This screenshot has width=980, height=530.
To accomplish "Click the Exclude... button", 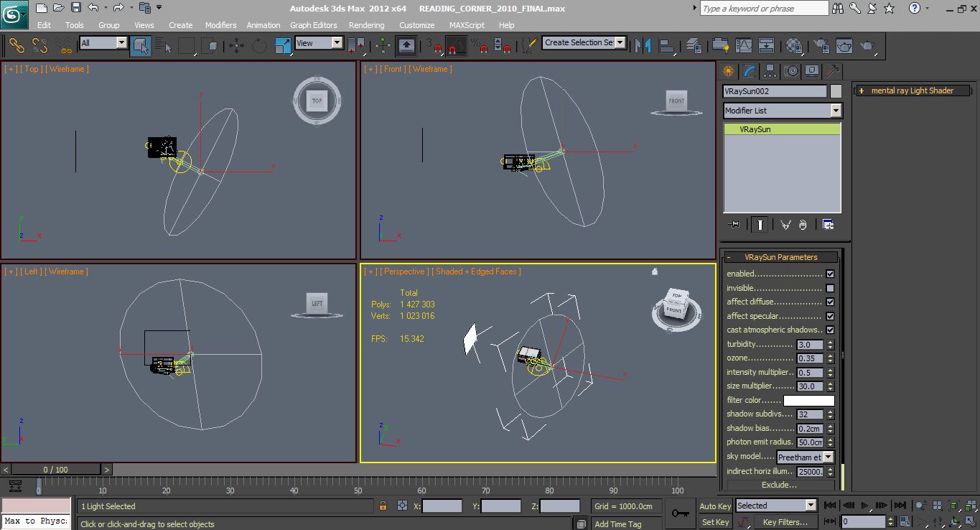I will click(779, 485).
